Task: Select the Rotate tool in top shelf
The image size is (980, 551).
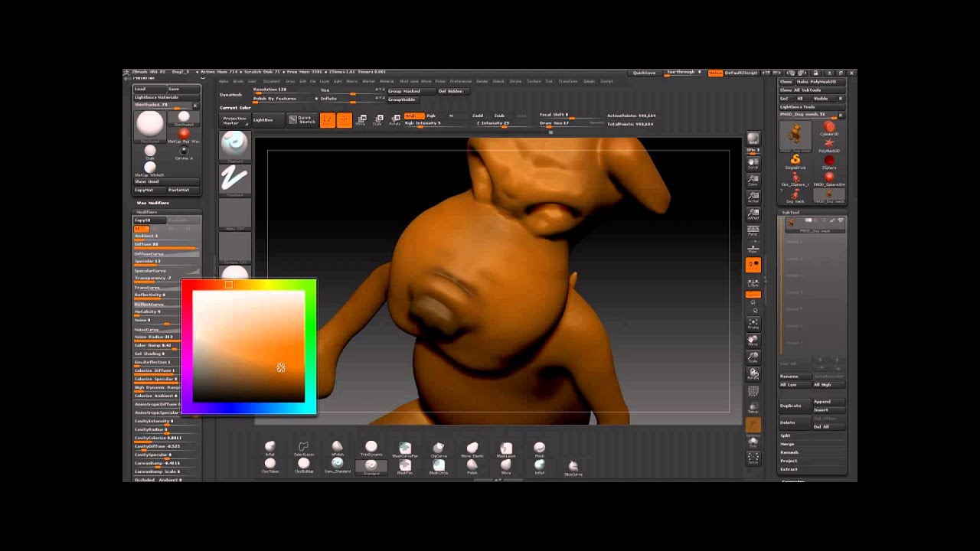Action: point(394,119)
